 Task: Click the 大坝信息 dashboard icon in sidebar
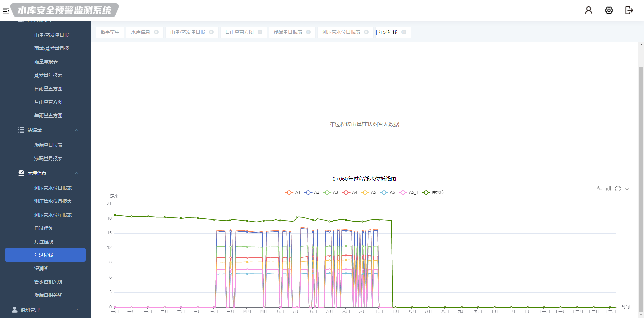[21, 173]
